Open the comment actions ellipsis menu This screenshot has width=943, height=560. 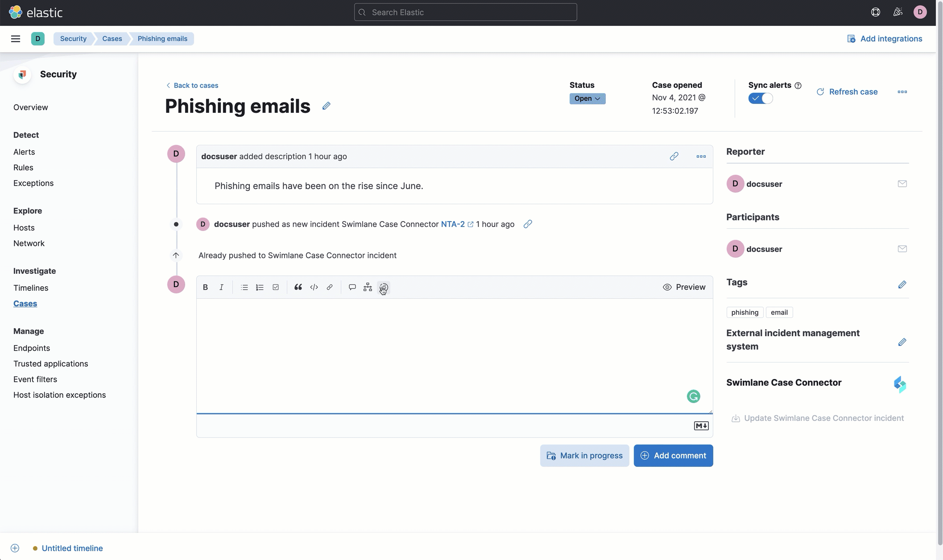(700, 156)
